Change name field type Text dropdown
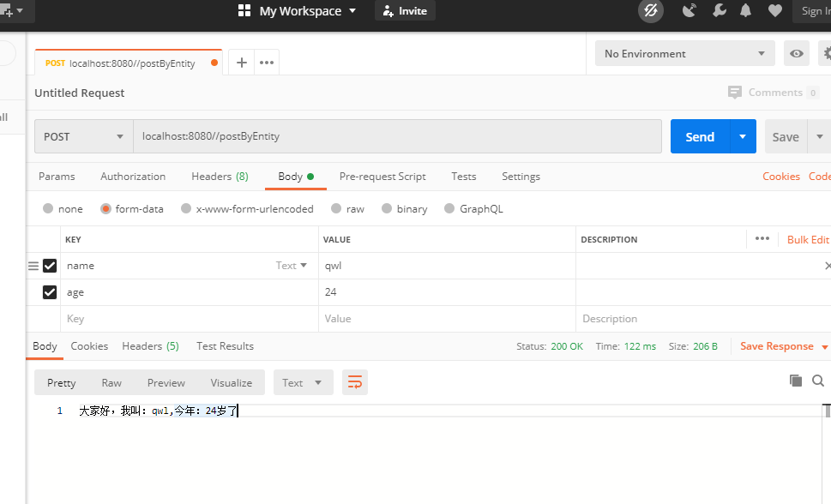Screen dimensions: 831x504 click(292, 266)
